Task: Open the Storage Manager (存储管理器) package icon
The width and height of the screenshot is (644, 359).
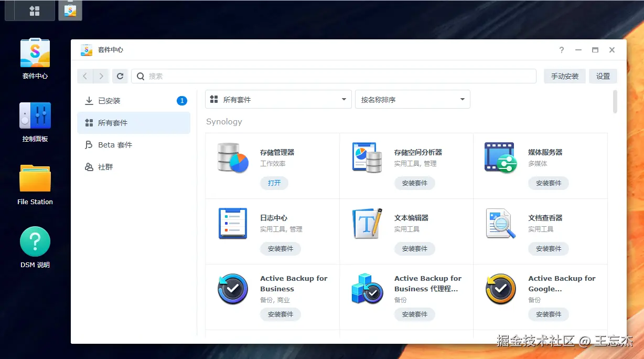Action: (233, 157)
